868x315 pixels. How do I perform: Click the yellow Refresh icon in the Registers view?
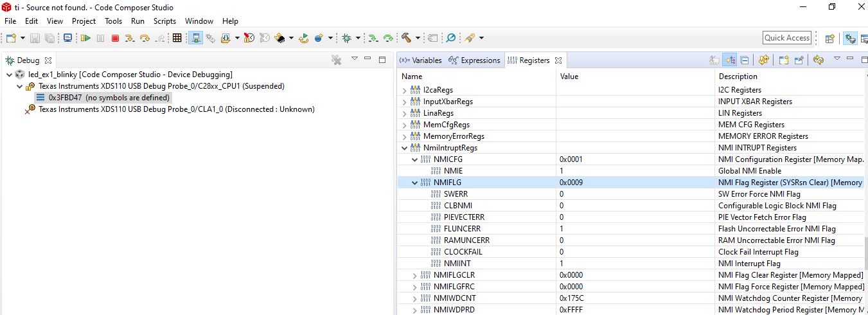[x=818, y=60]
